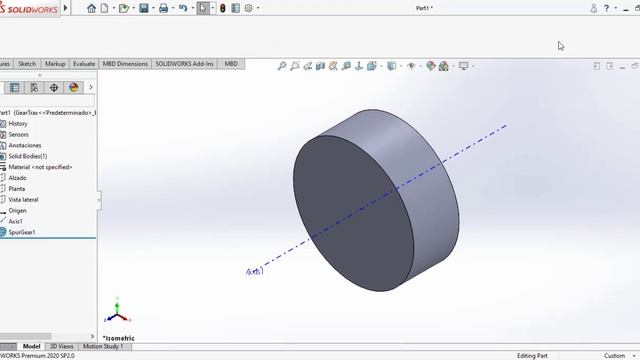Click the View Orientation cube icon
Screen dimensions: 640x360
(x=371, y=66)
